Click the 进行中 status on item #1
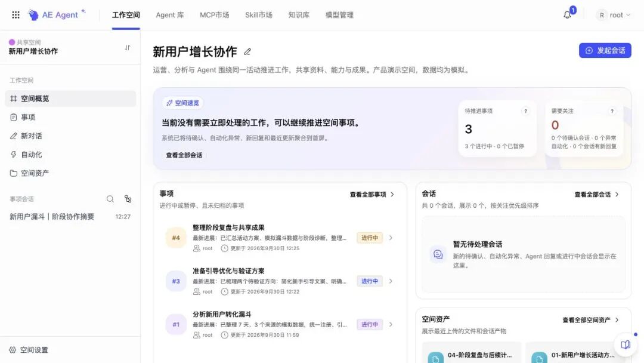Image resolution: width=644 pixels, height=363 pixels. point(370,324)
